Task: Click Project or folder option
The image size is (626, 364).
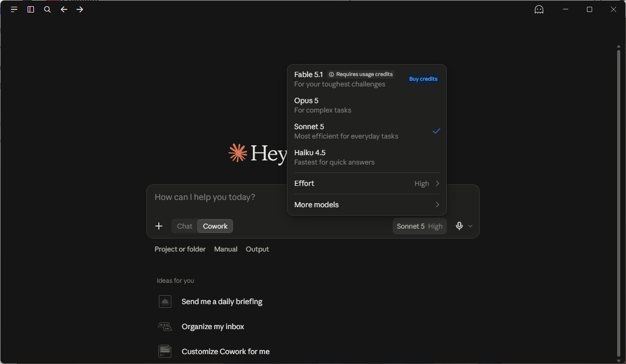Action: pos(180,249)
